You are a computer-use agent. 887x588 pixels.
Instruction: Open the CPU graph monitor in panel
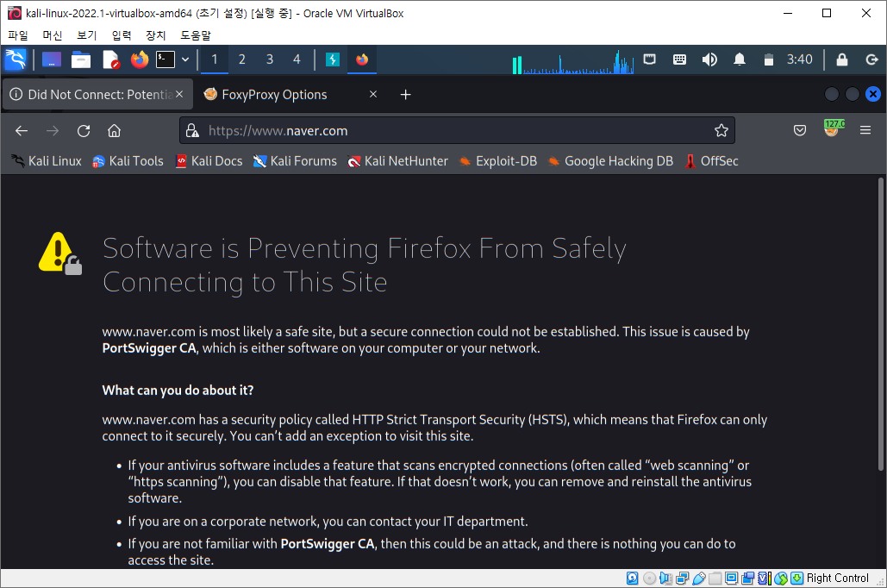pyautogui.click(x=573, y=62)
